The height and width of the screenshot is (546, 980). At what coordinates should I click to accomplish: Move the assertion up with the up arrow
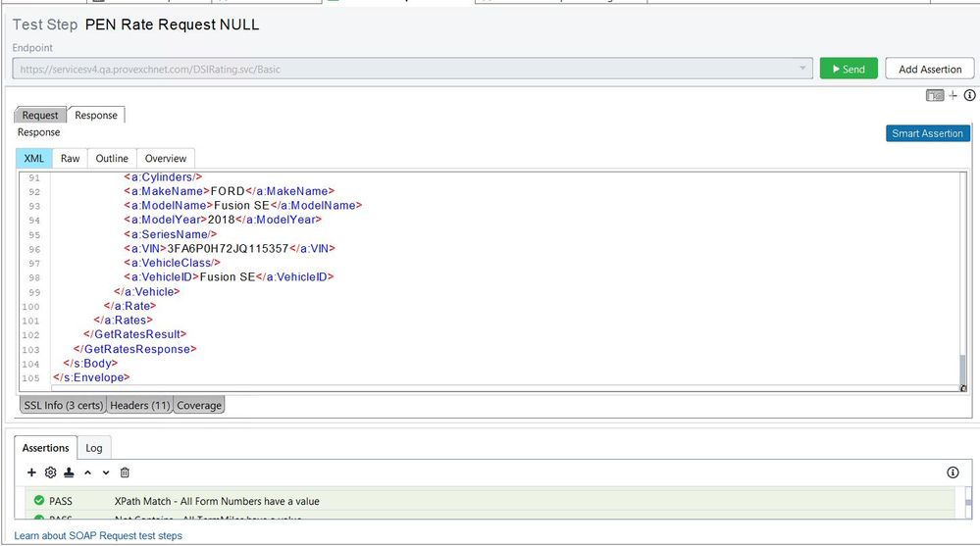coord(87,472)
